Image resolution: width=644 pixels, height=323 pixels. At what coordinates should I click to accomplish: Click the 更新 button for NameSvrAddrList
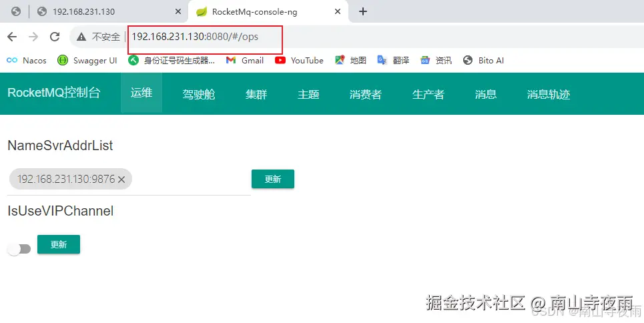coord(273,179)
